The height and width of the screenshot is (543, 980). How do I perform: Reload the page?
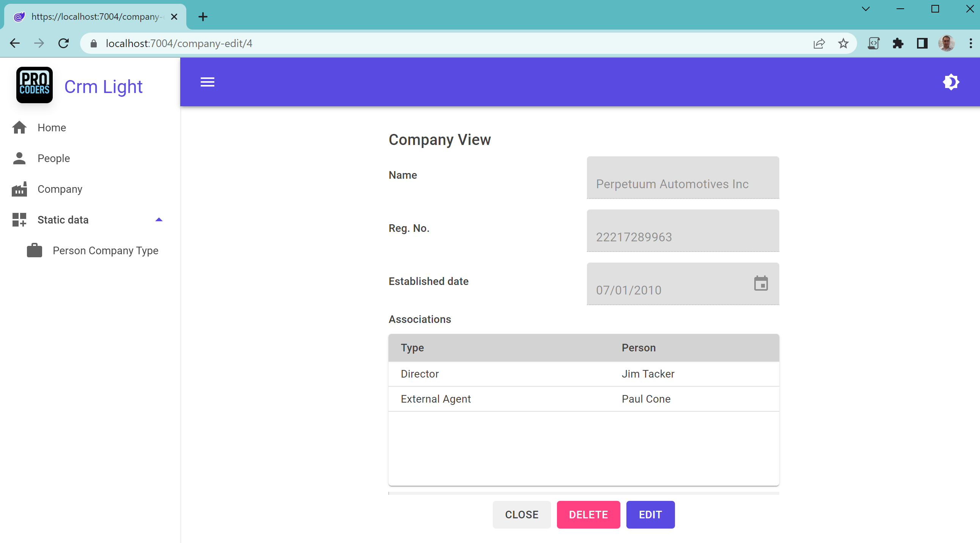[x=63, y=43]
